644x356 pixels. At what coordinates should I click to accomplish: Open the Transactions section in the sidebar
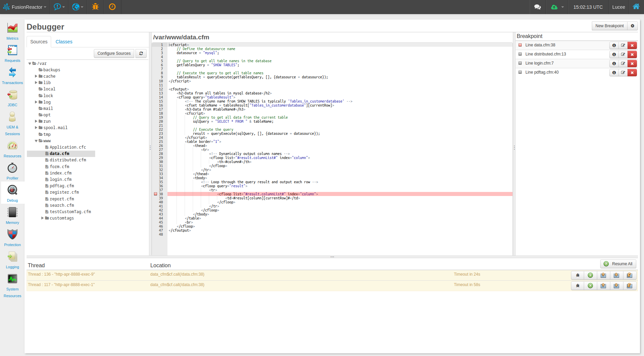point(12,76)
